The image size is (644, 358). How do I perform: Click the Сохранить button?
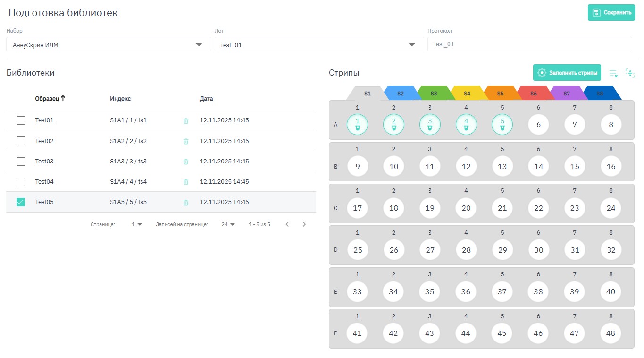pyautogui.click(x=611, y=13)
